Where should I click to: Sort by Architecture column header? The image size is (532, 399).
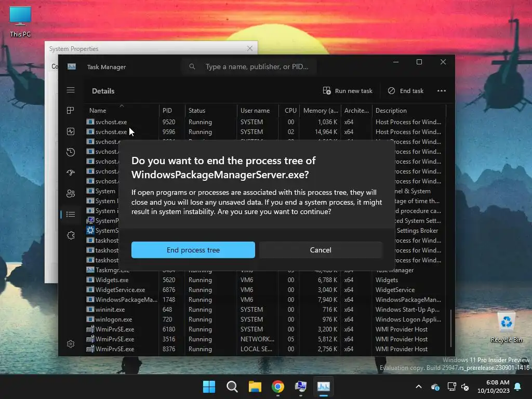pyautogui.click(x=356, y=110)
